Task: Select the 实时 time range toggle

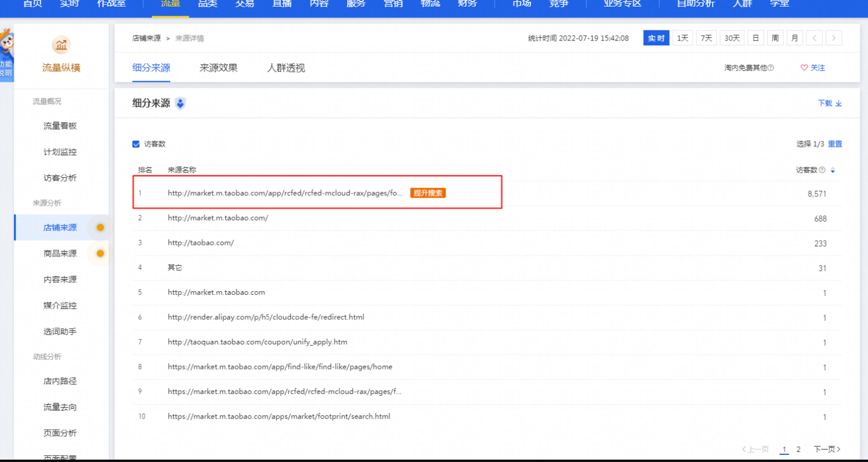Action: pos(657,38)
